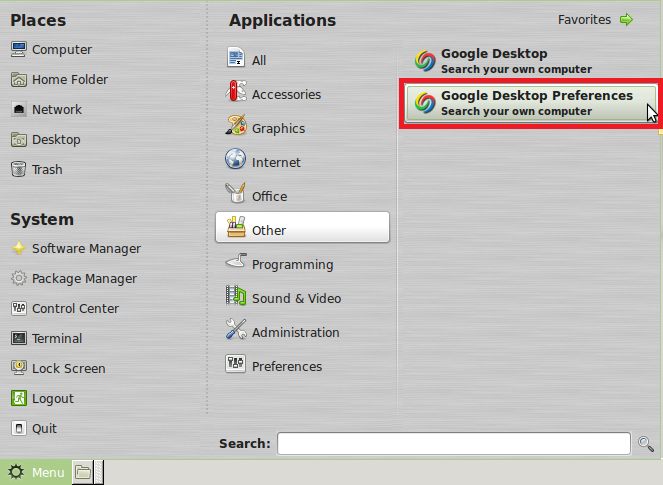Select the Programming category icon

[x=236, y=261]
